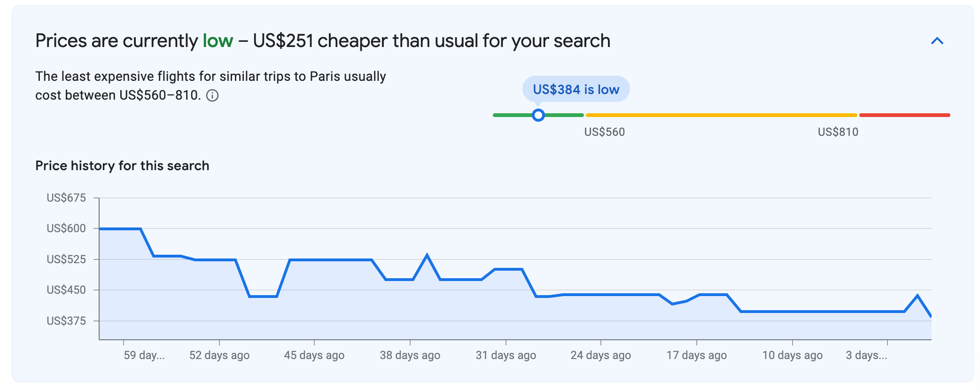Click the "31 days ago" axis label

point(506,355)
